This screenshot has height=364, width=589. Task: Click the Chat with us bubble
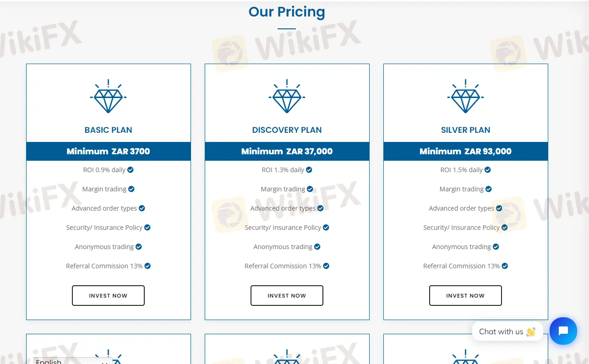507,331
